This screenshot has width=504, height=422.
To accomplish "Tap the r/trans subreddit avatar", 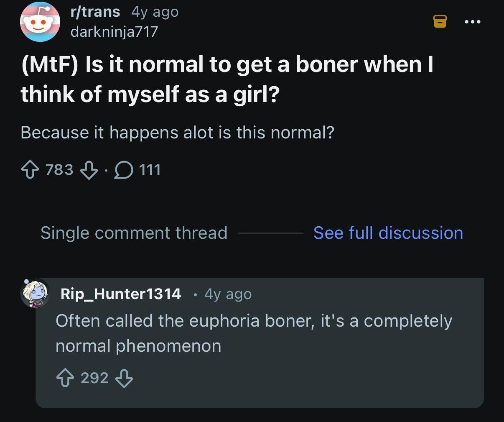I will [x=40, y=21].
